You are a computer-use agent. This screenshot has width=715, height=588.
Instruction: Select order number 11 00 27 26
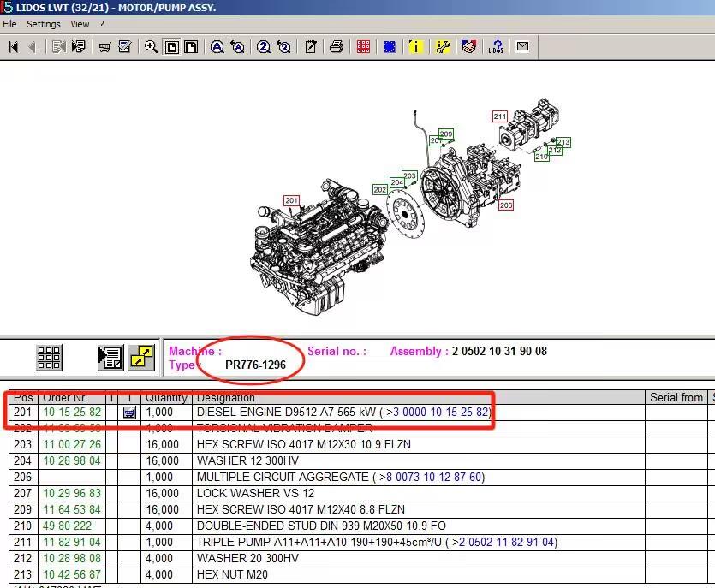[x=72, y=445]
